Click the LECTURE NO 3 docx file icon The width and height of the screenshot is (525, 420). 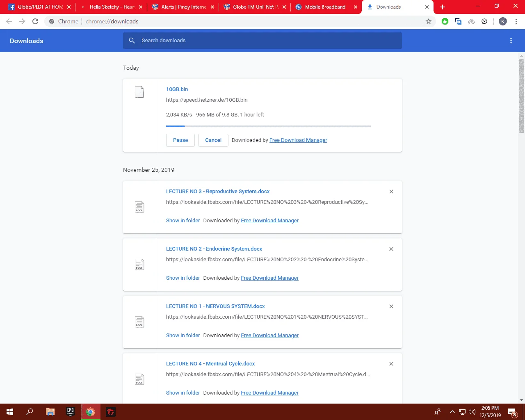point(139,207)
